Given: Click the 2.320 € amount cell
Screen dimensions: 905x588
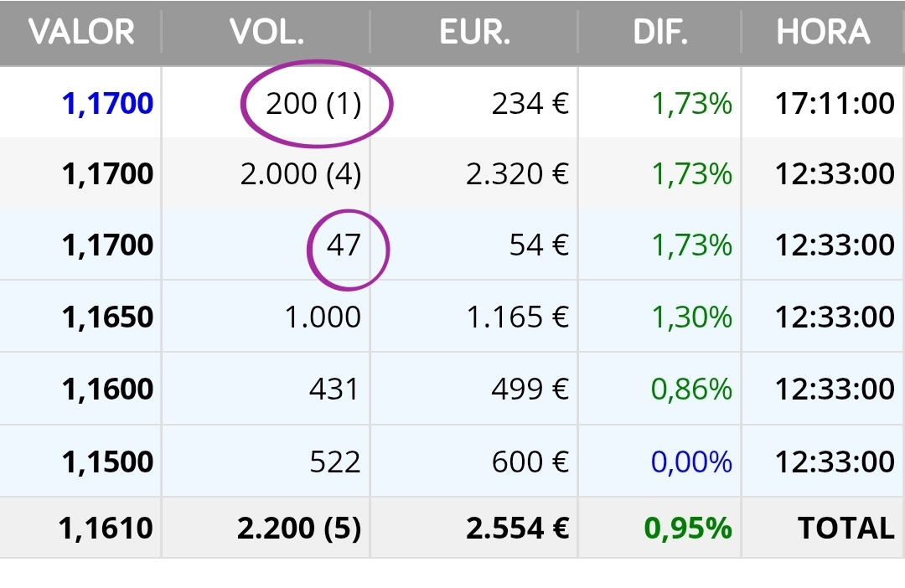Looking at the screenshot, I should pyautogui.click(x=517, y=174).
